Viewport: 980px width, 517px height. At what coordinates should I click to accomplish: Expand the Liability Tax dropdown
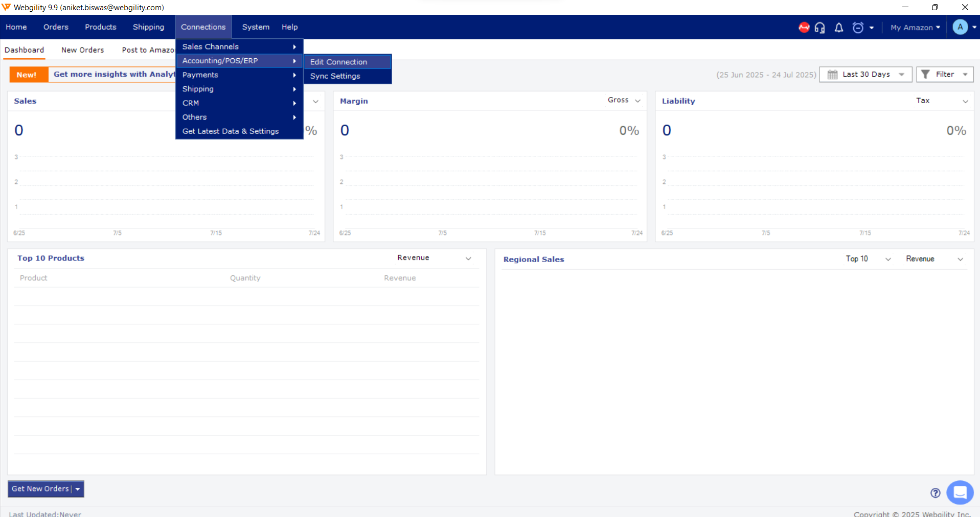(942, 101)
